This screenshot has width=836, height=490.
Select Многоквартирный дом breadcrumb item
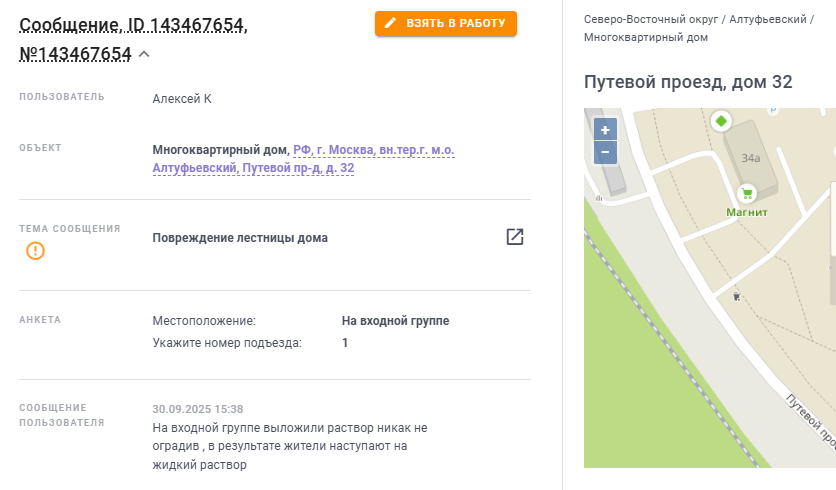646,37
